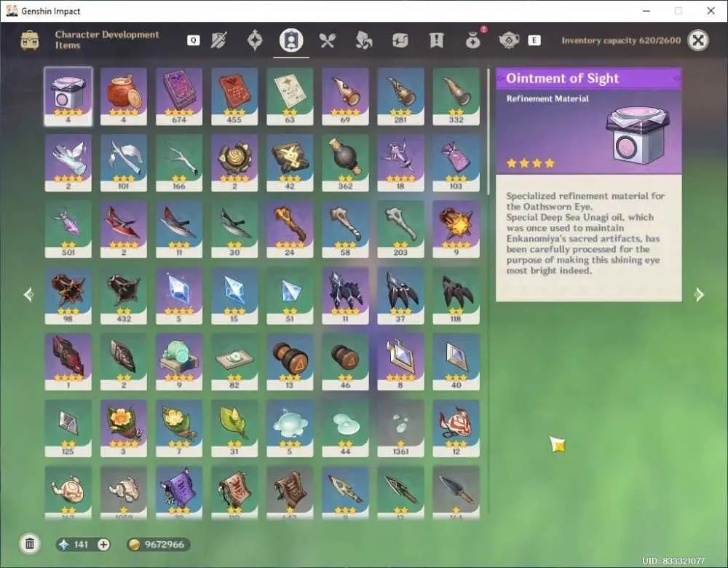This screenshot has height=568, width=728.
Task: Click the plus button next to 141
Action: (103, 544)
